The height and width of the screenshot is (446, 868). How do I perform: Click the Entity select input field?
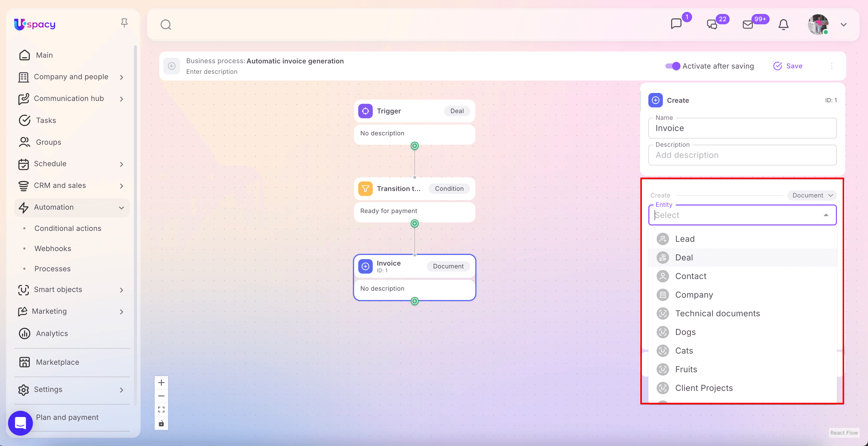[742, 215]
